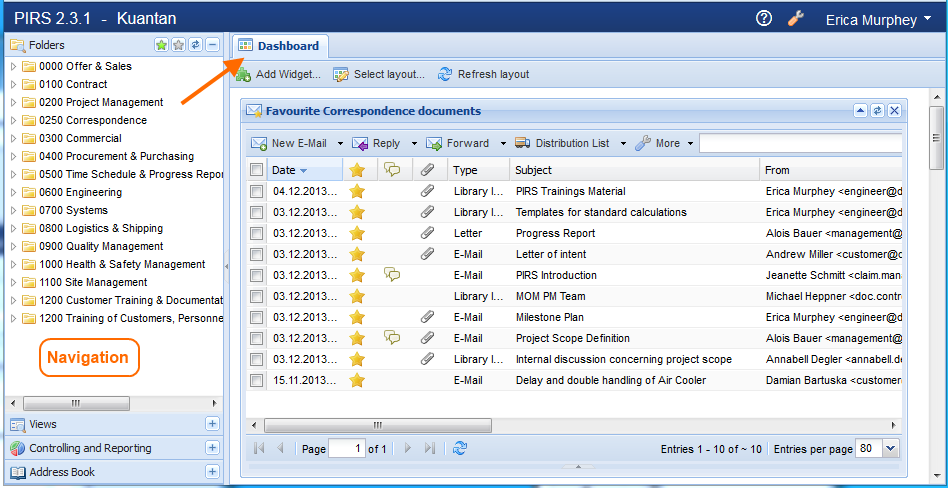
Task: Open the Distribution List button
Action: [562, 143]
